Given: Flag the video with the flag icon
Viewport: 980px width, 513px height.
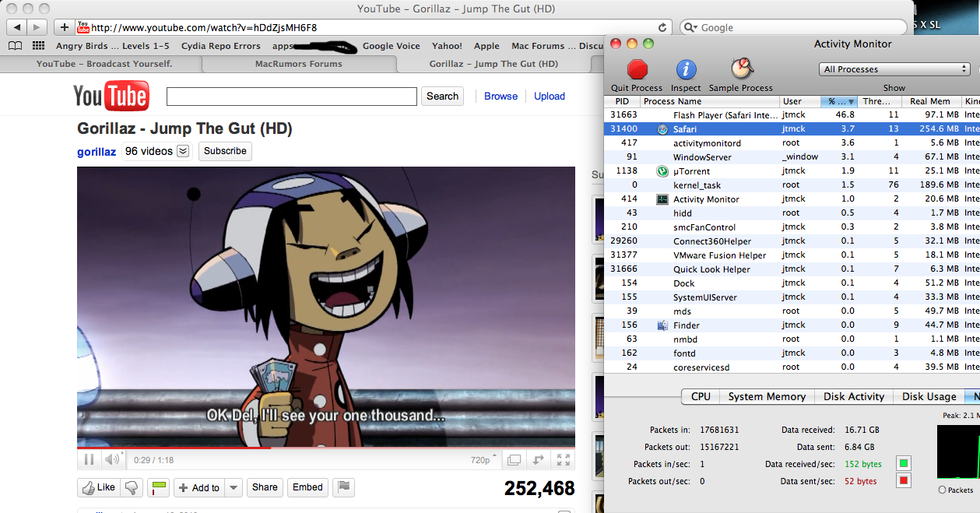Looking at the screenshot, I should point(343,487).
